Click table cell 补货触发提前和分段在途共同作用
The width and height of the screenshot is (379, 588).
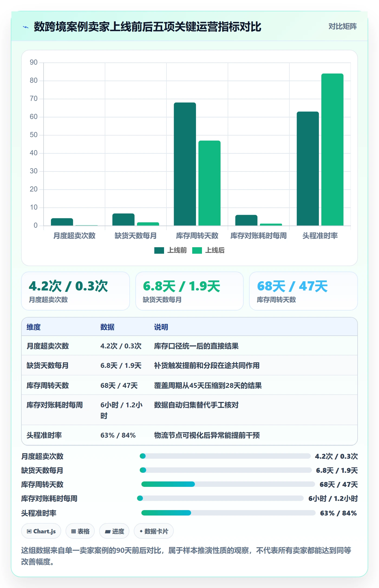tap(207, 365)
